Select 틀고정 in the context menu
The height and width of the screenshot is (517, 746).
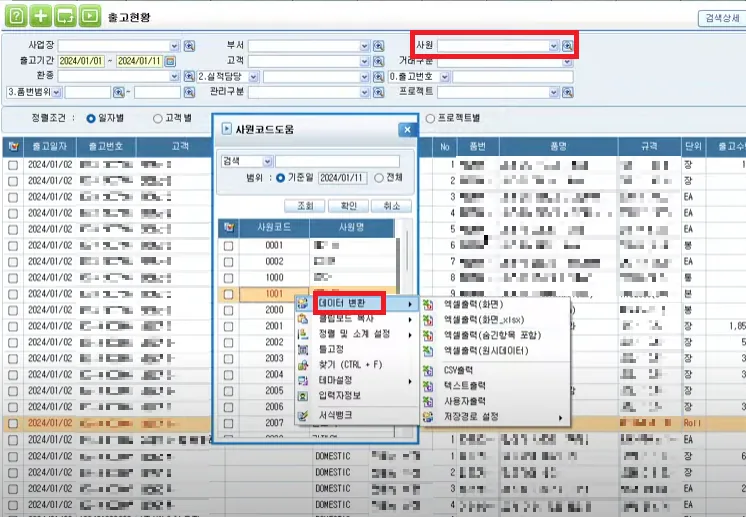click(x=331, y=349)
